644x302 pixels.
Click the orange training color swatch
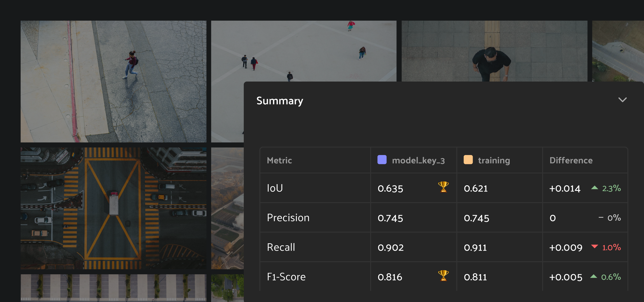tap(468, 160)
